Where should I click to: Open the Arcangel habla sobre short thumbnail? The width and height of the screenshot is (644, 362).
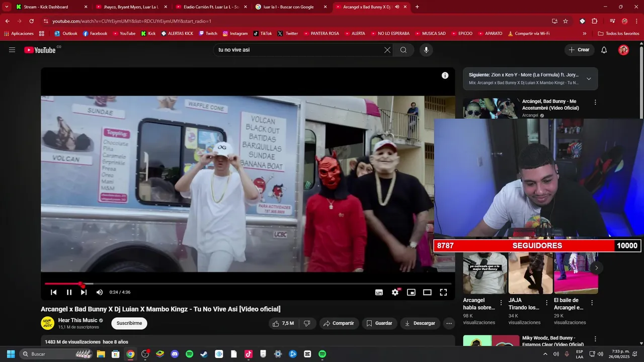coord(485,273)
